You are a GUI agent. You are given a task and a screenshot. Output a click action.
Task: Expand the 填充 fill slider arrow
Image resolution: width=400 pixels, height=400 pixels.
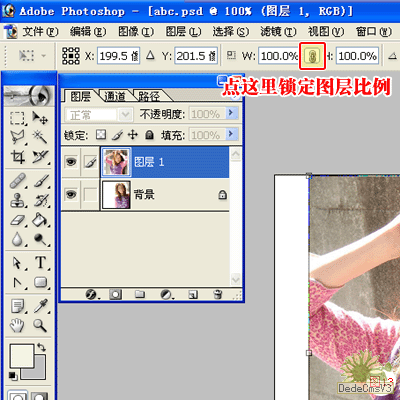coord(232,134)
